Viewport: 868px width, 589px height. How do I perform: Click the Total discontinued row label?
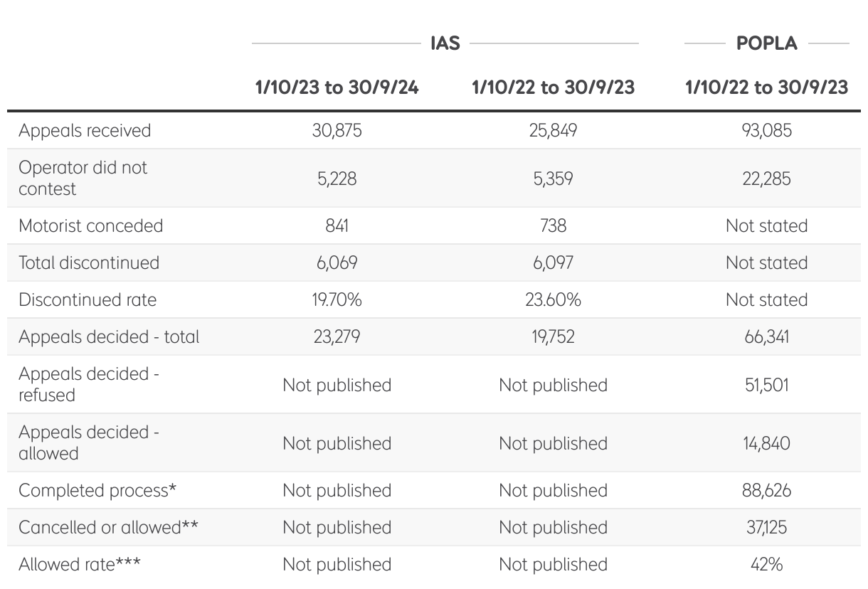click(x=88, y=263)
